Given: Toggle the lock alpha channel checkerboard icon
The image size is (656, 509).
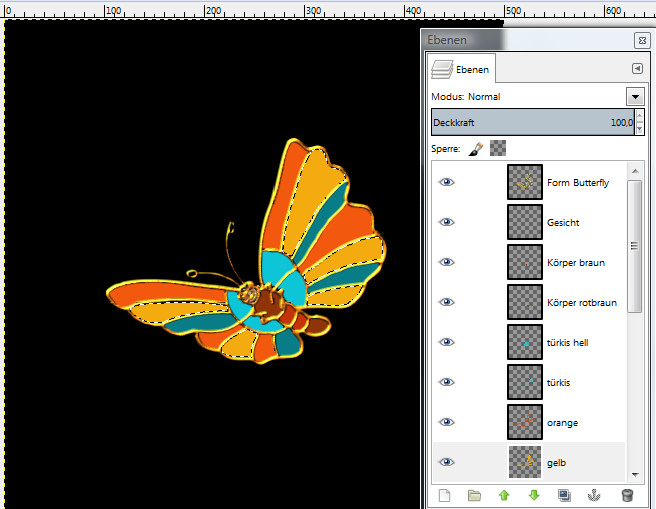Looking at the screenshot, I should pyautogui.click(x=497, y=148).
